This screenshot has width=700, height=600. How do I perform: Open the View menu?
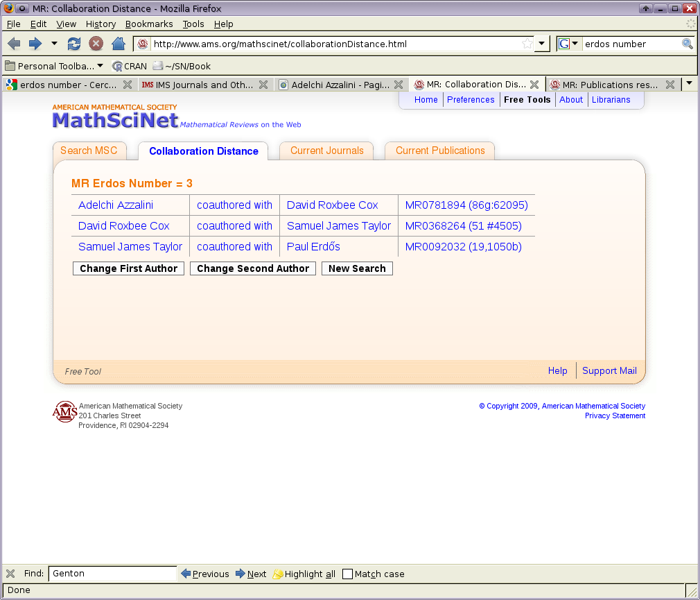click(66, 24)
